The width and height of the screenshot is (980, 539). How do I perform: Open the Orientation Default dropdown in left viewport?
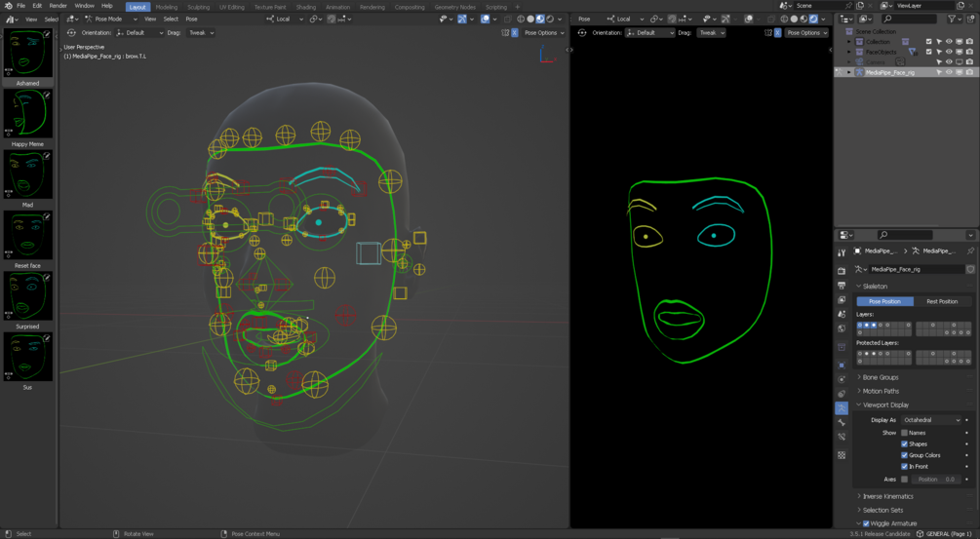140,32
